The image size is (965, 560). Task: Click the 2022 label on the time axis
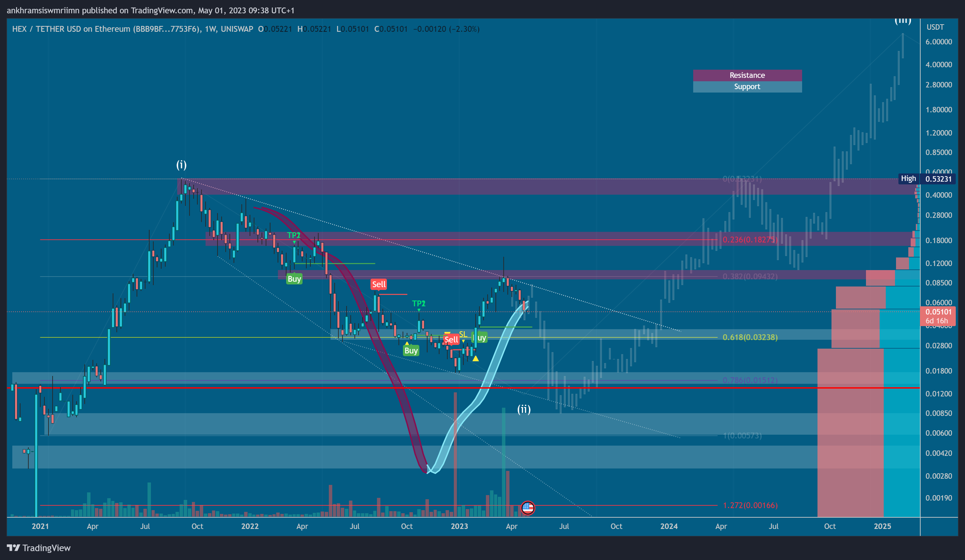pyautogui.click(x=250, y=526)
